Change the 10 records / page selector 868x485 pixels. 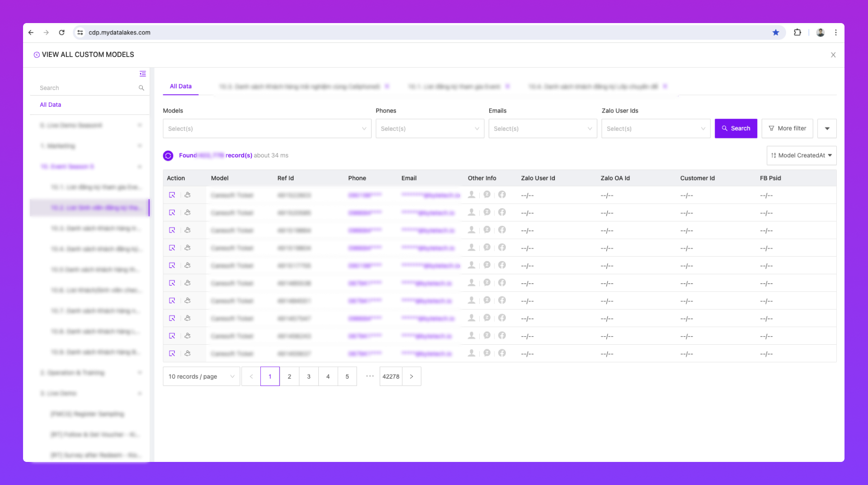point(201,376)
